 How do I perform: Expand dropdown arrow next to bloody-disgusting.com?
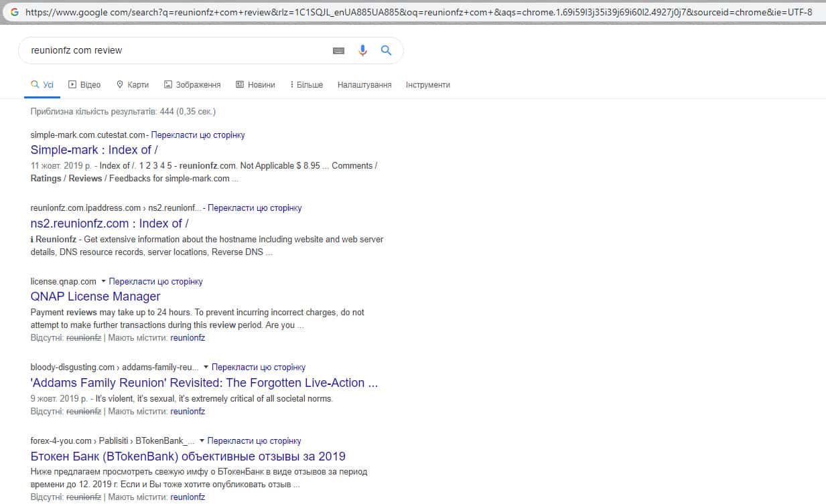pos(206,367)
